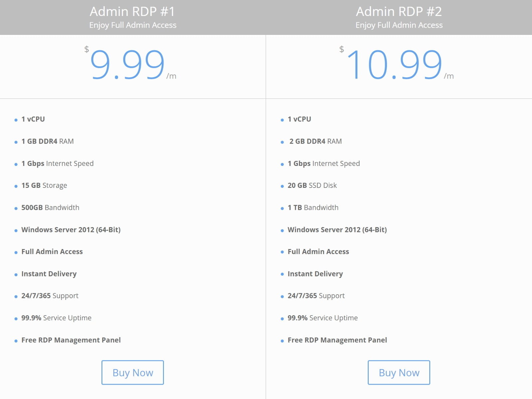The width and height of the screenshot is (532, 399).
Task: Select the Admin RDP #2 plan title
Action: coord(399,11)
